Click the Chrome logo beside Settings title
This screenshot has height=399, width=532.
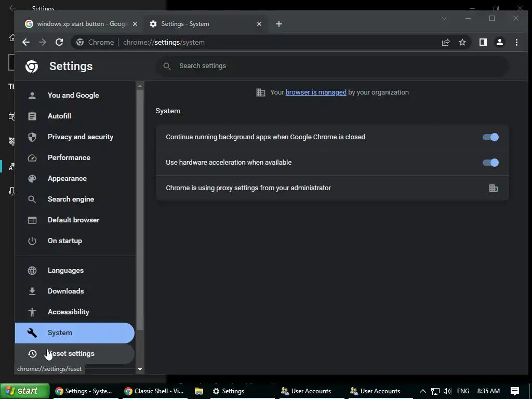(32, 66)
